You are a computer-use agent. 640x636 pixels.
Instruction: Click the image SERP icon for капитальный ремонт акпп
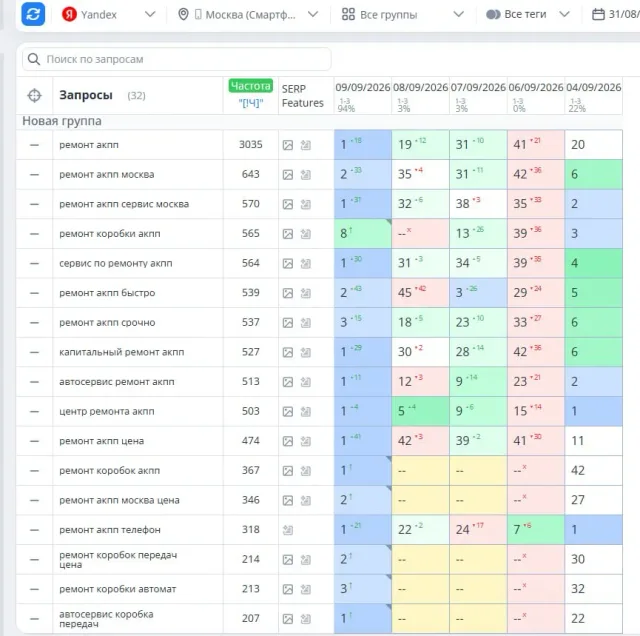coord(288,352)
